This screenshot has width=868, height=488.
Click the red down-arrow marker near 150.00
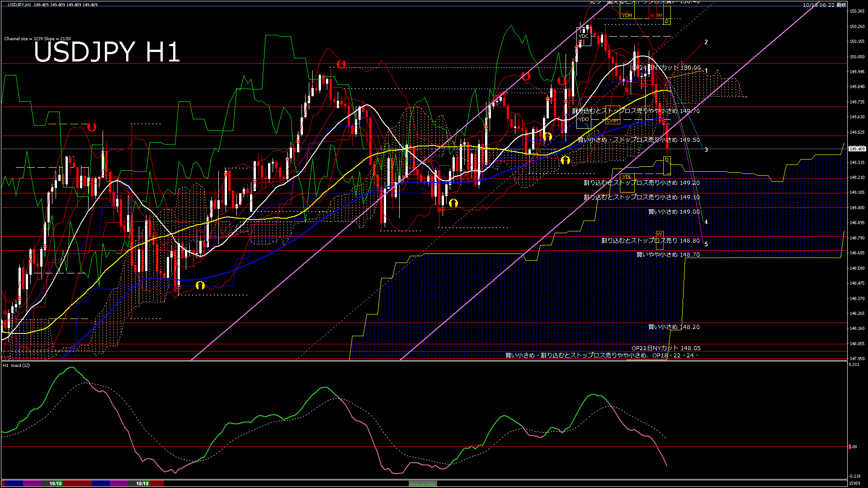click(341, 64)
